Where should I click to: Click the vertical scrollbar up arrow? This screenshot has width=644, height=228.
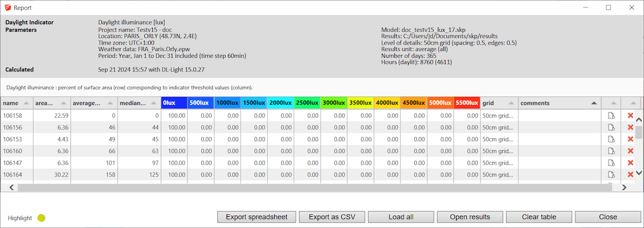(639, 119)
